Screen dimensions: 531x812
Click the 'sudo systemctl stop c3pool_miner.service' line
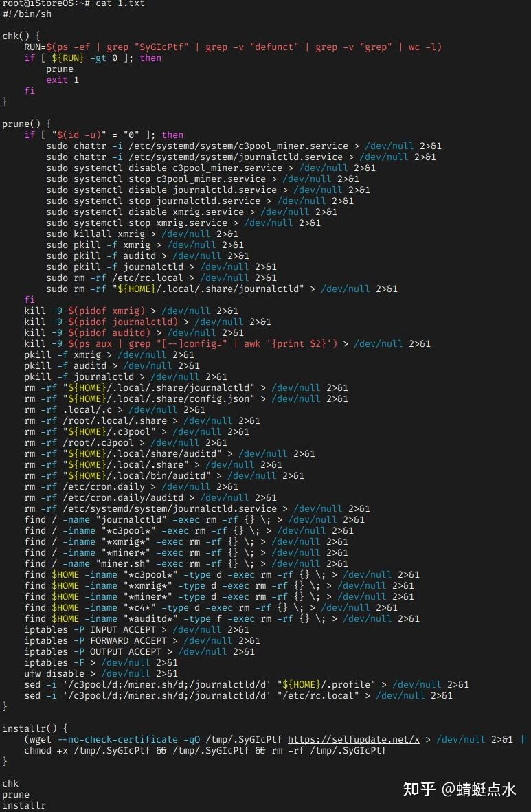click(x=203, y=179)
